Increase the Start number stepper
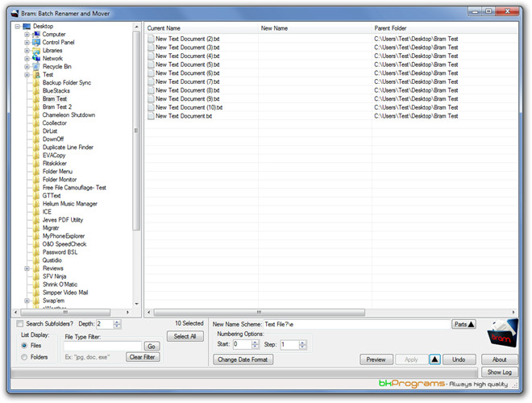Screen dimensions: 532x403 (x=256, y=343)
